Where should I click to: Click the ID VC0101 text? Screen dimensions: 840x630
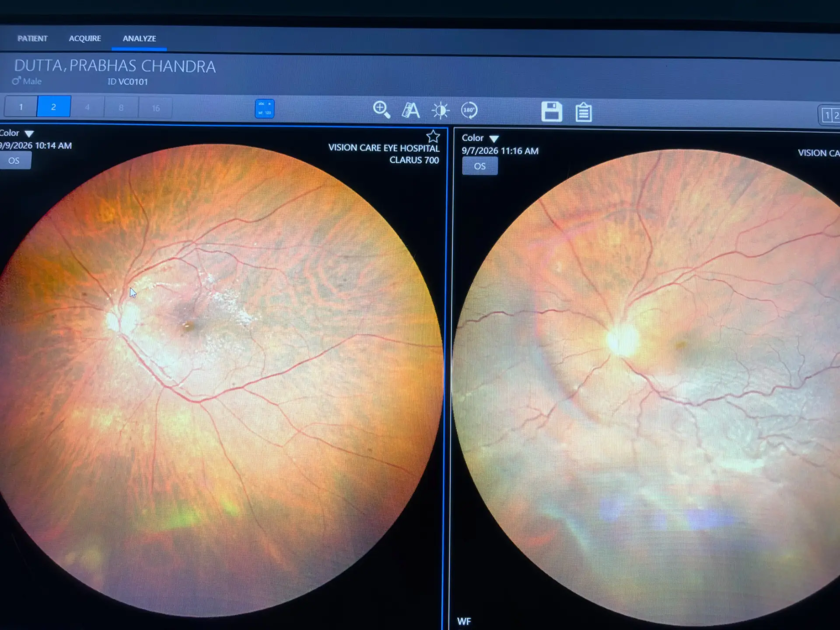pos(128,82)
